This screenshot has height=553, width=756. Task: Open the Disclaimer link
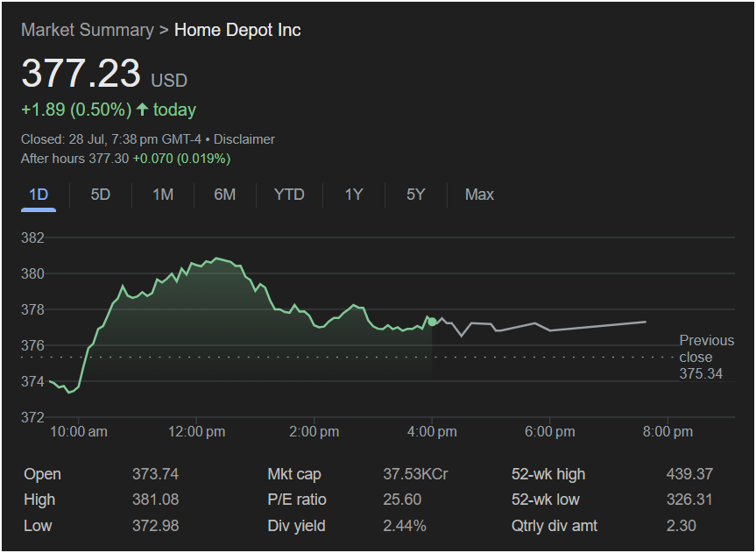(x=244, y=139)
